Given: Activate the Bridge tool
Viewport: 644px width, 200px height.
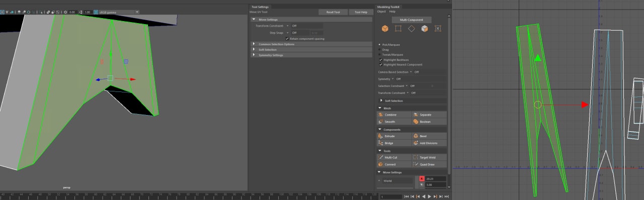Looking at the screenshot, I should point(394,143).
